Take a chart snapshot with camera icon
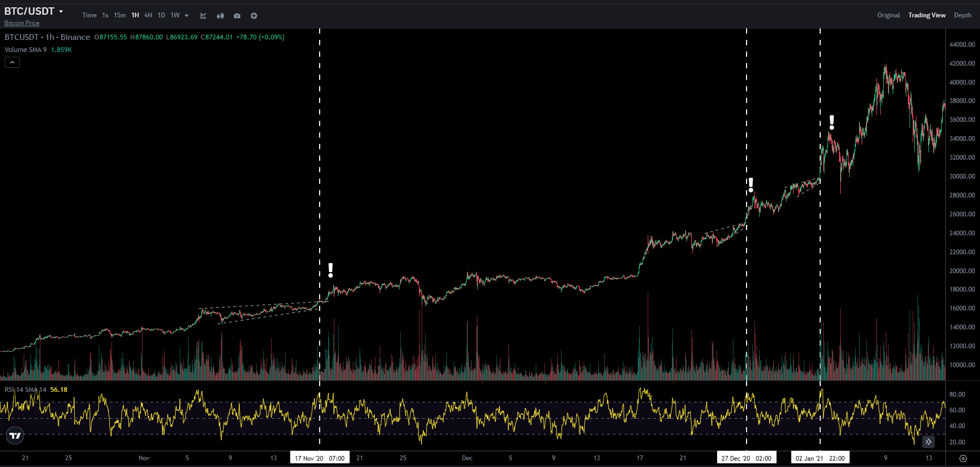The height and width of the screenshot is (467, 980). (x=237, y=16)
